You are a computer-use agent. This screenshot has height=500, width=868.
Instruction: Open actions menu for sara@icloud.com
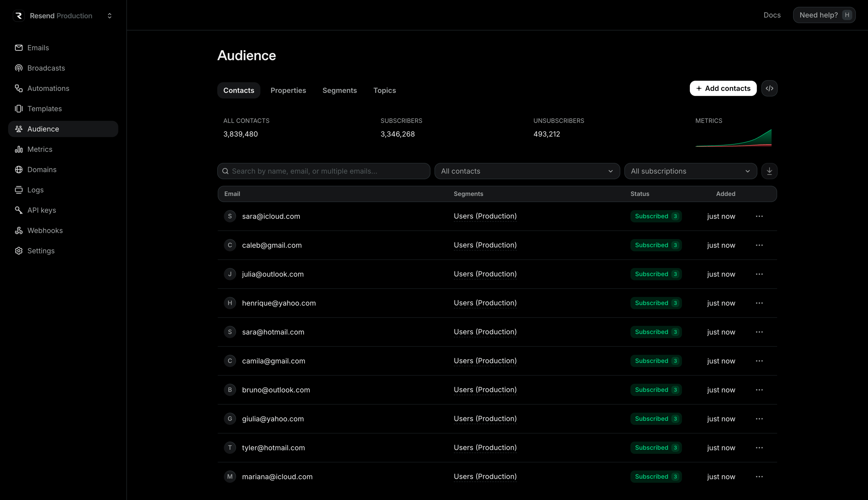point(759,216)
